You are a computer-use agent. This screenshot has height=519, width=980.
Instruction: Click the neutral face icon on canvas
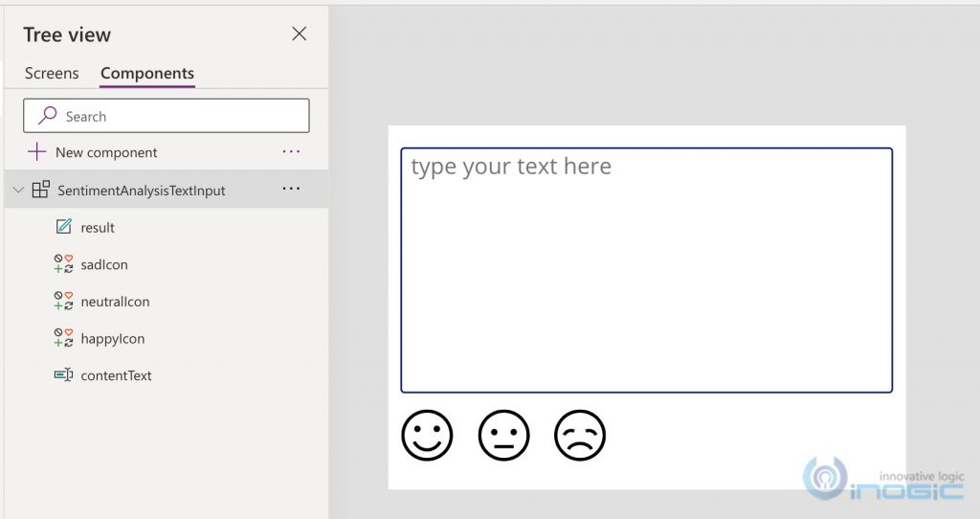click(x=503, y=435)
